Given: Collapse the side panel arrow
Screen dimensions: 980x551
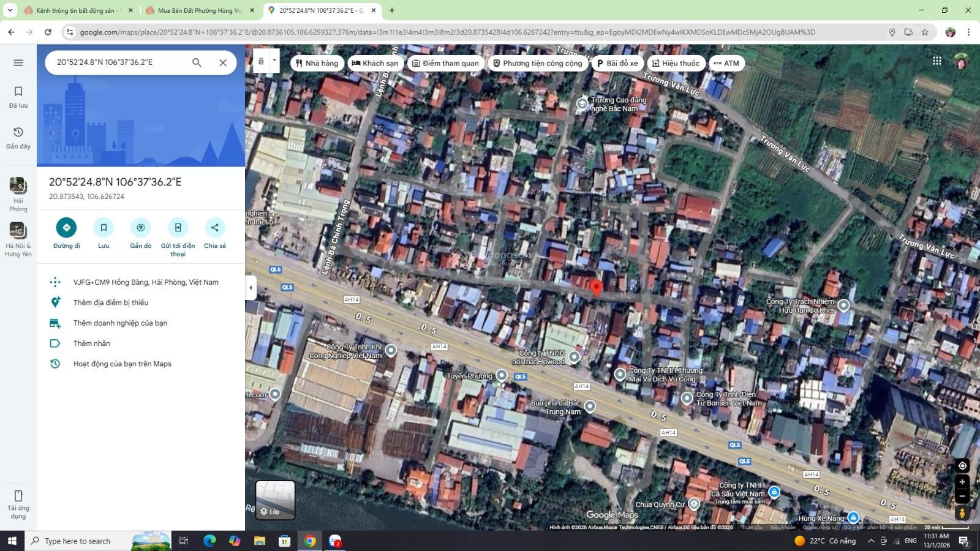Looking at the screenshot, I should point(251,288).
